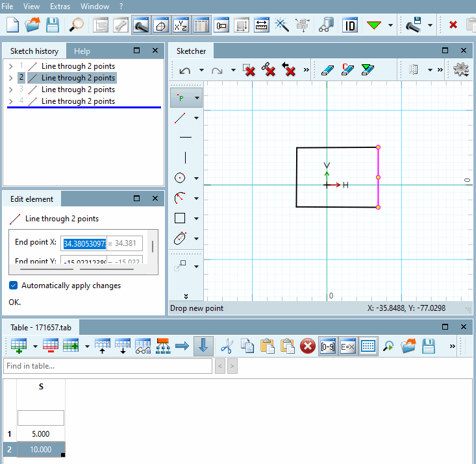Image resolution: width=476 pixels, height=464 pixels.
Task: Click the S column header
Action: [x=41, y=387]
